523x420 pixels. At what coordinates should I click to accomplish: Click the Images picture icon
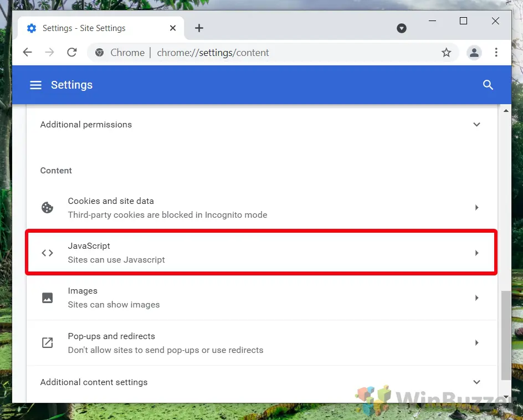pyautogui.click(x=48, y=298)
